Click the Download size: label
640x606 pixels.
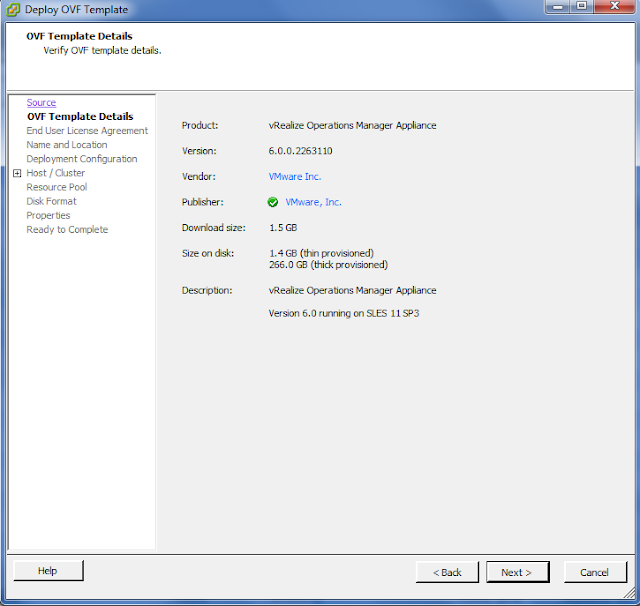(x=214, y=228)
